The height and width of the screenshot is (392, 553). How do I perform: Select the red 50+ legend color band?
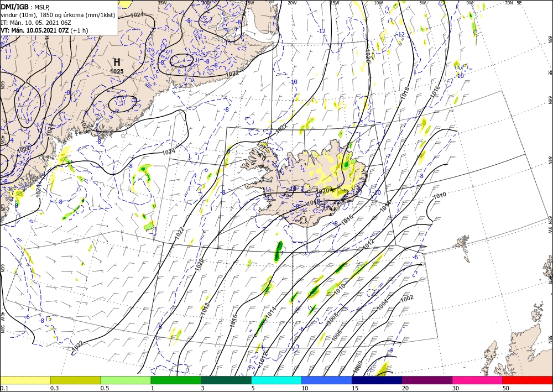tap(528, 380)
